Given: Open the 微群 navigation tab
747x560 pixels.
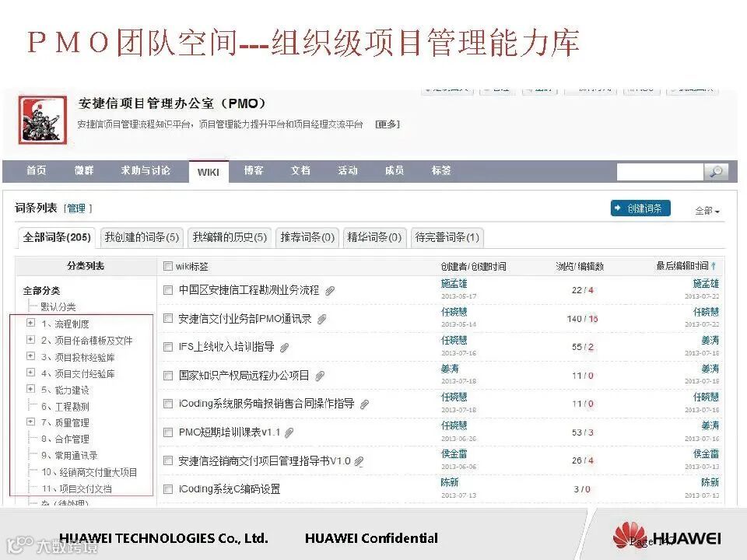Looking at the screenshot, I should [84, 170].
